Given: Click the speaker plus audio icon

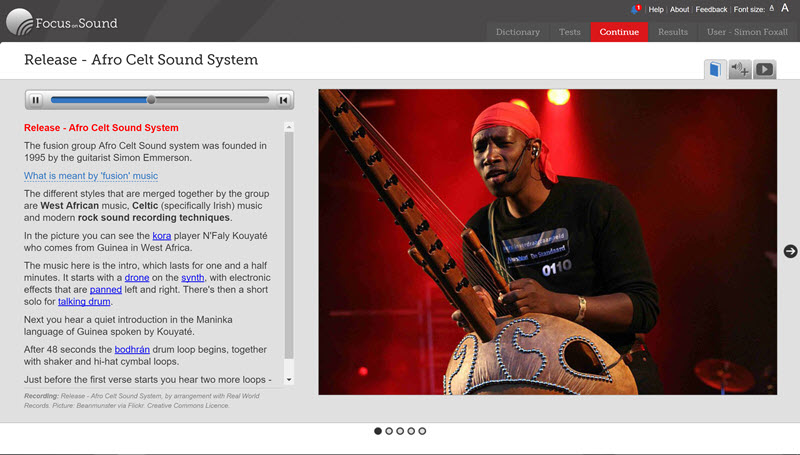Looking at the screenshot, I should point(739,69).
